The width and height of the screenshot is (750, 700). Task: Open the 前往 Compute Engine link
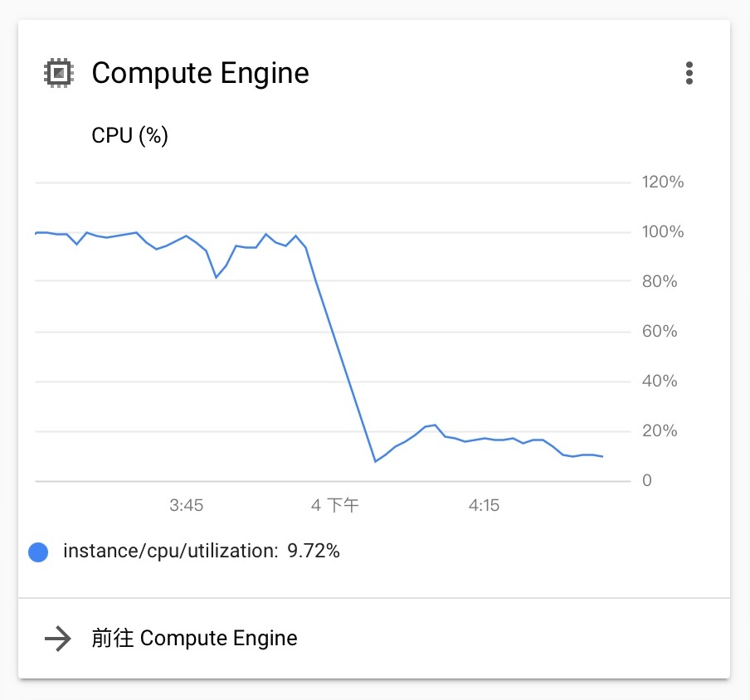coord(194,639)
